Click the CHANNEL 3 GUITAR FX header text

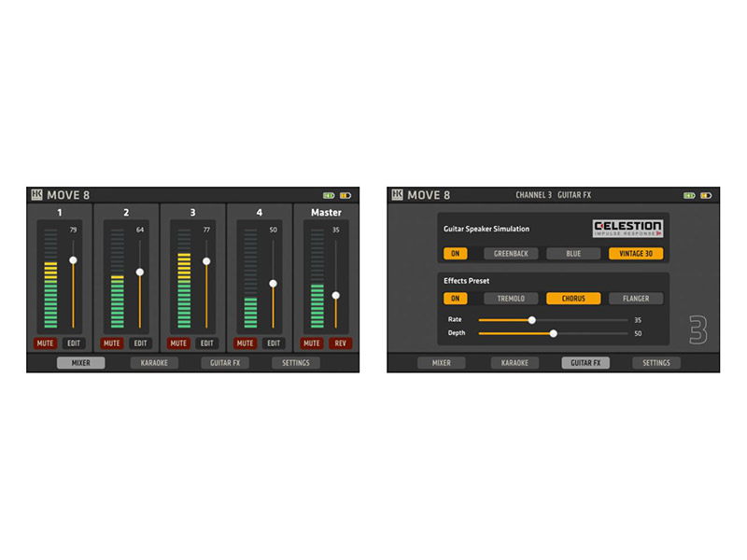point(553,195)
